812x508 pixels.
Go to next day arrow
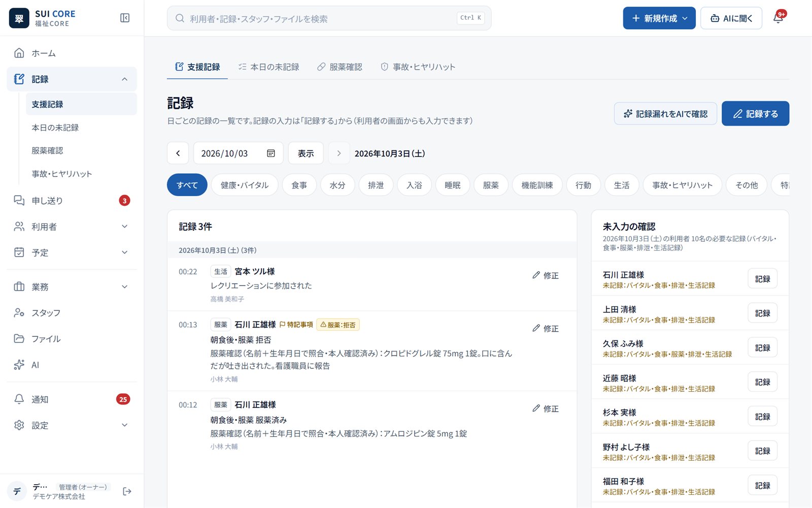click(x=339, y=153)
